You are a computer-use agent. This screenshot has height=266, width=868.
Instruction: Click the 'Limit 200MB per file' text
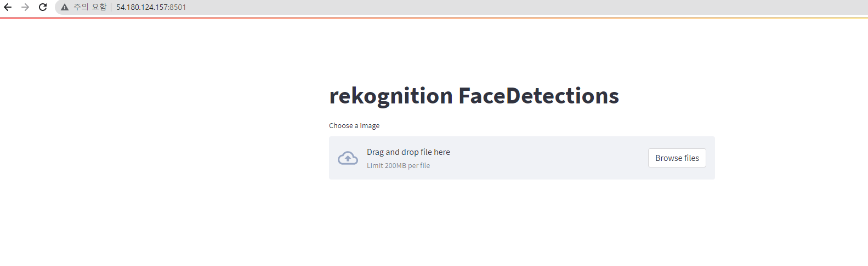pyautogui.click(x=398, y=166)
